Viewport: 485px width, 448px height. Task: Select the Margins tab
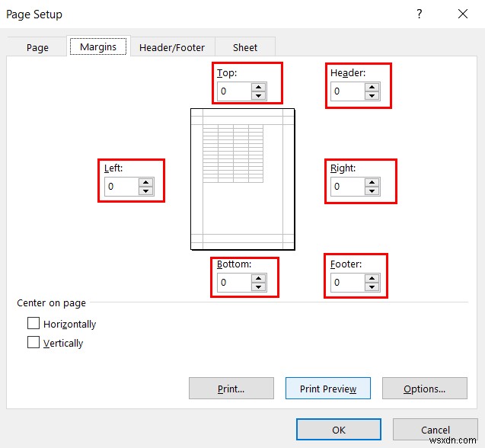[x=98, y=46]
